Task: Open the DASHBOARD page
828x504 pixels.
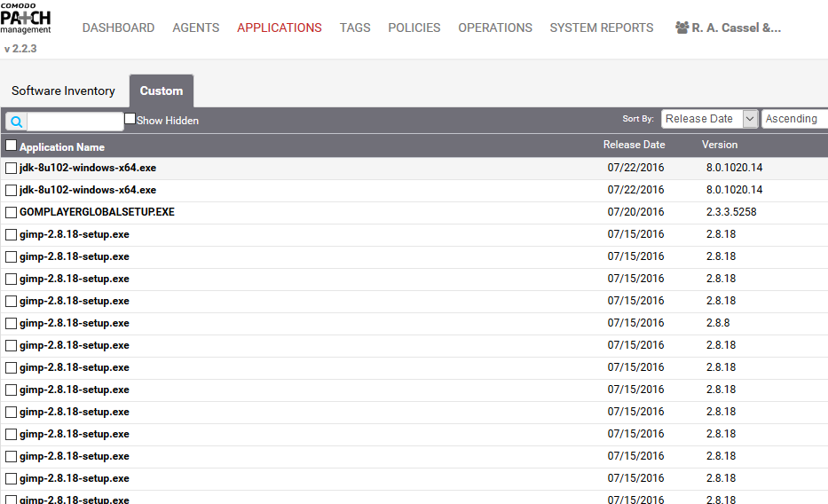Action: [x=118, y=28]
